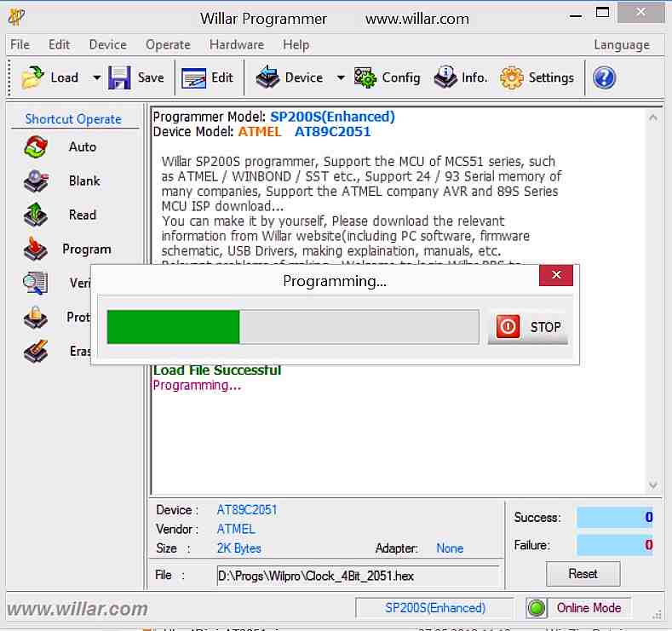
Task: Click the Blank check shortcut icon
Action: 36,181
